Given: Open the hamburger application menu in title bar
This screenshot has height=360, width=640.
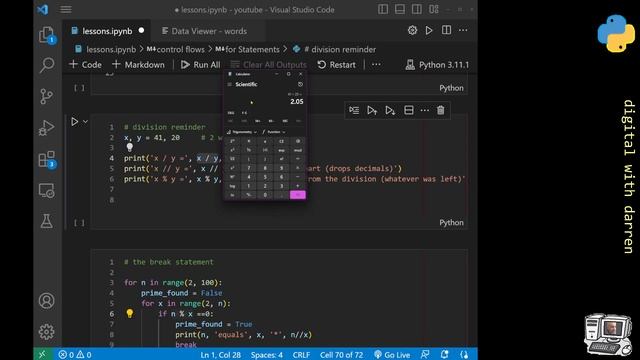Looking at the screenshot, I should click(66, 9).
